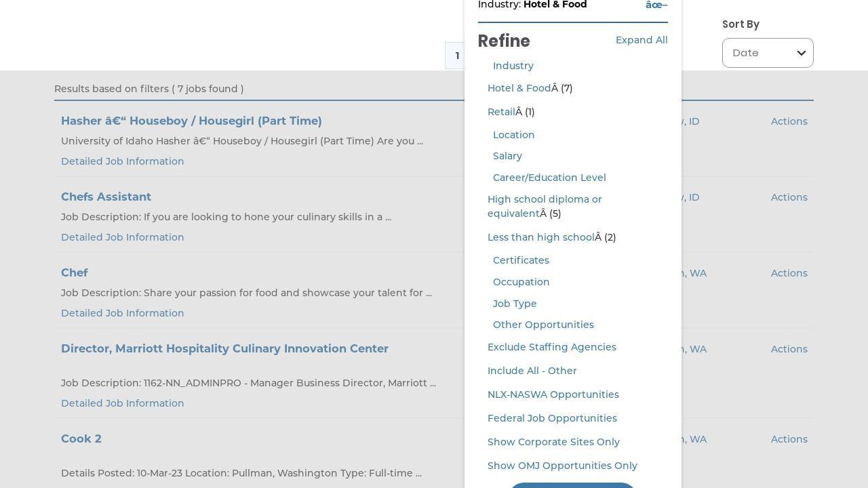Click the University of Idaho Hasher description text

point(242,141)
